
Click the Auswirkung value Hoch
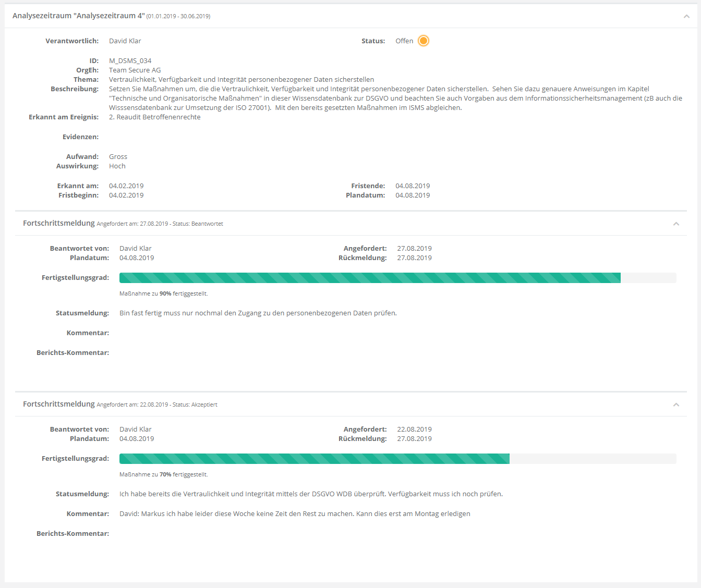click(117, 166)
